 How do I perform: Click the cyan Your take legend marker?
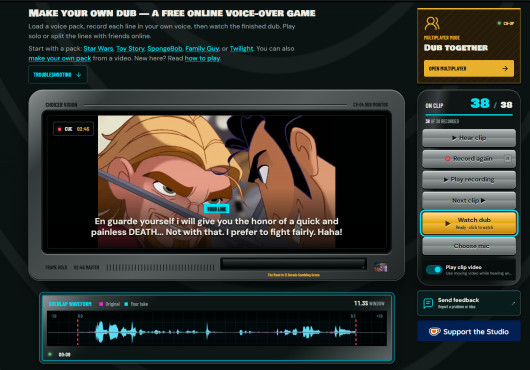(126, 304)
